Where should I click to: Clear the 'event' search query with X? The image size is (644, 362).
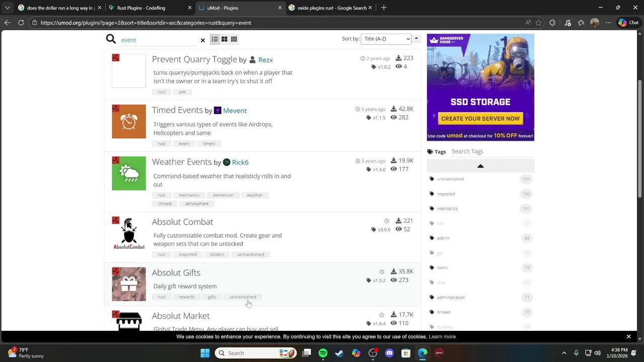pos(203,40)
